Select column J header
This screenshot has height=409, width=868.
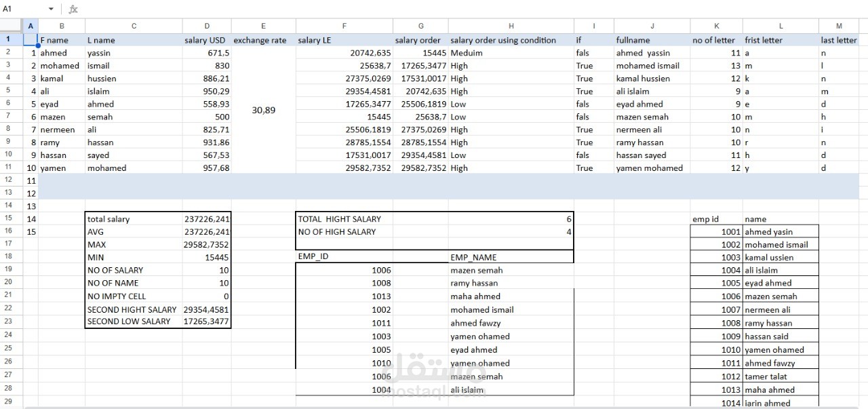(652, 26)
